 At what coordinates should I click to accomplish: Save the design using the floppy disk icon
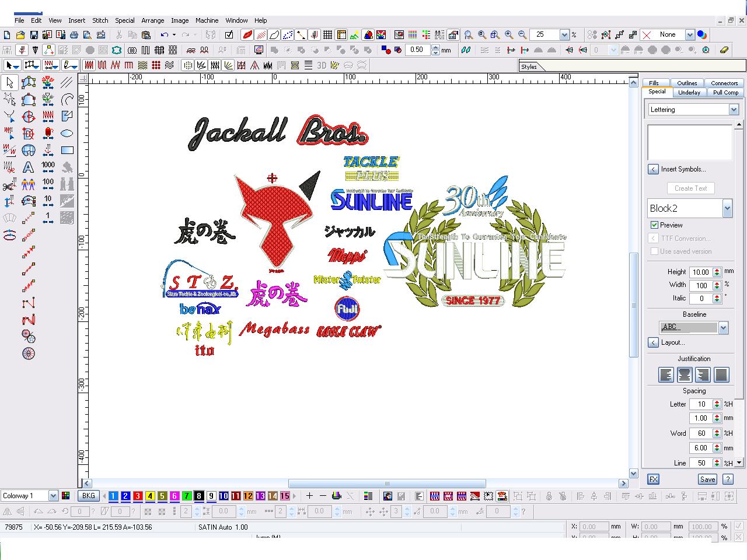click(x=34, y=35)
